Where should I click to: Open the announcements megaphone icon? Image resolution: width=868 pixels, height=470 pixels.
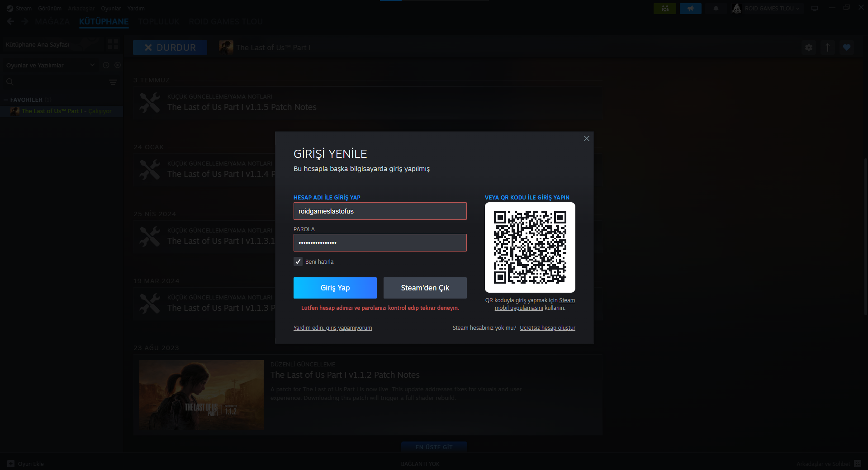[x=690, y=9]
